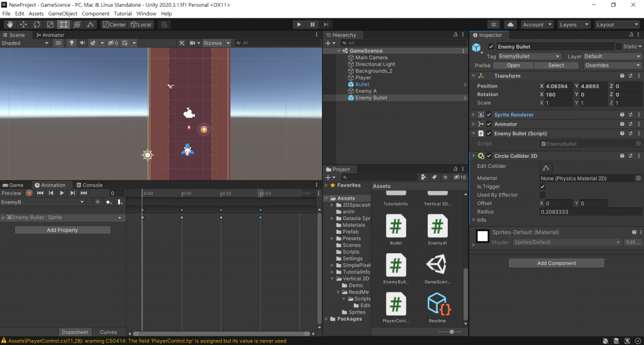Open the Layout dropdown
The height and width of the screenshot is (345, 644).
click(618, 25)
